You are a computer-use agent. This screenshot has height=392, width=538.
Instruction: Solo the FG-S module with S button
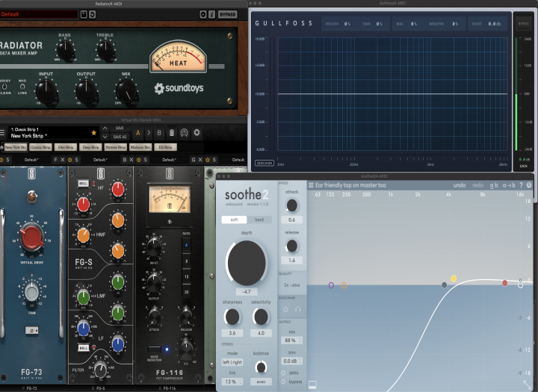click(x=76, y=160)
